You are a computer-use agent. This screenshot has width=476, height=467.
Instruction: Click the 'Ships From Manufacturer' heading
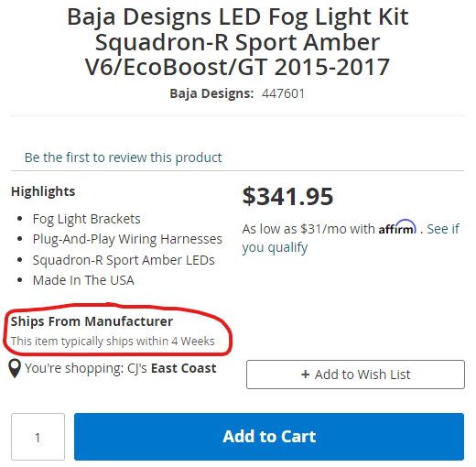click(92, 321)
